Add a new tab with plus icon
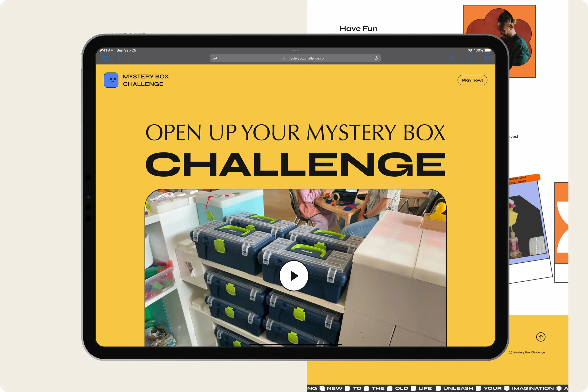This screenshot has width=588, height=392. point(470,58)
